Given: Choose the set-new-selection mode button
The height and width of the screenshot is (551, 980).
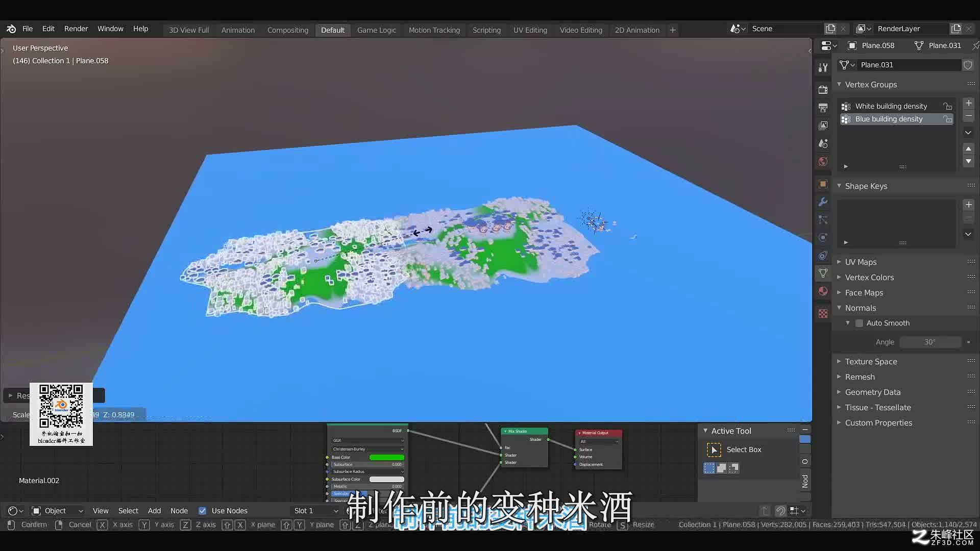Looking at the screenshot, I should pos(709,468).
